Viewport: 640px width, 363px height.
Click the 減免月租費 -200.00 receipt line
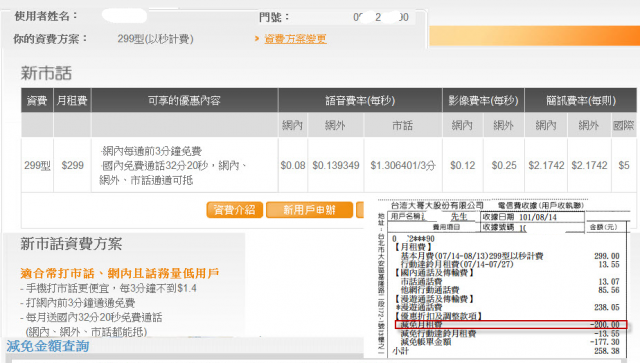tap(511, 325)
